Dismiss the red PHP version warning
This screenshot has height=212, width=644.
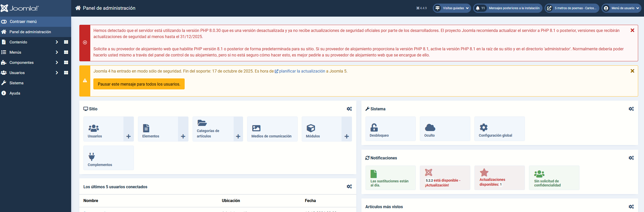pyautogui.click(x=632, y=30)
